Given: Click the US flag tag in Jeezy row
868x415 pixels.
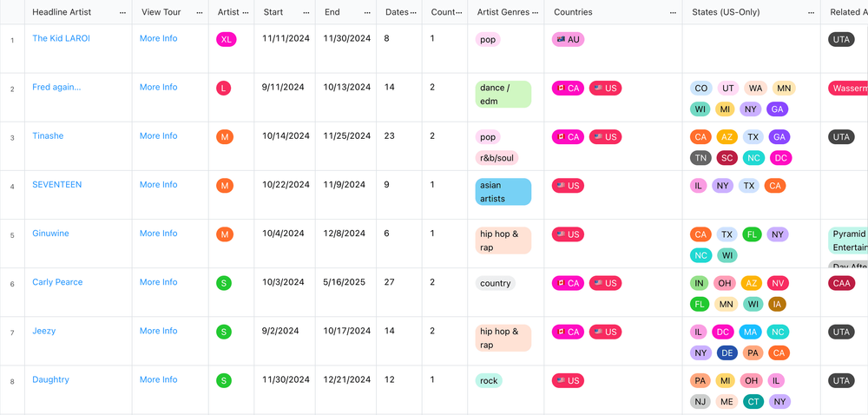Looking at the screenshot, I should pos(605,332).
